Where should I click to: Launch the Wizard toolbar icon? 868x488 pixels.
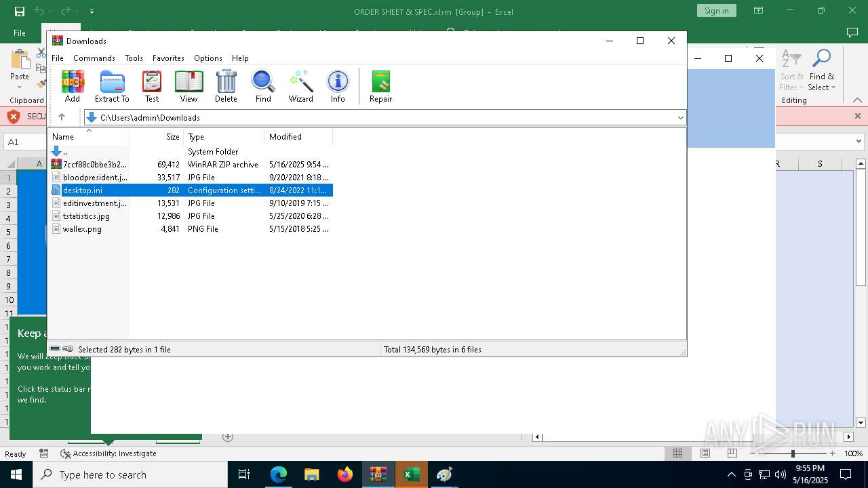pyautogui.click(x=300, y=86)
